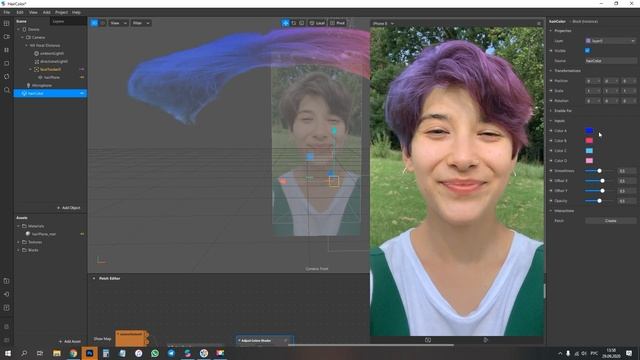This screenshot has height=360, width=640.
Task: Click Add Asset button
Action: 69,341
